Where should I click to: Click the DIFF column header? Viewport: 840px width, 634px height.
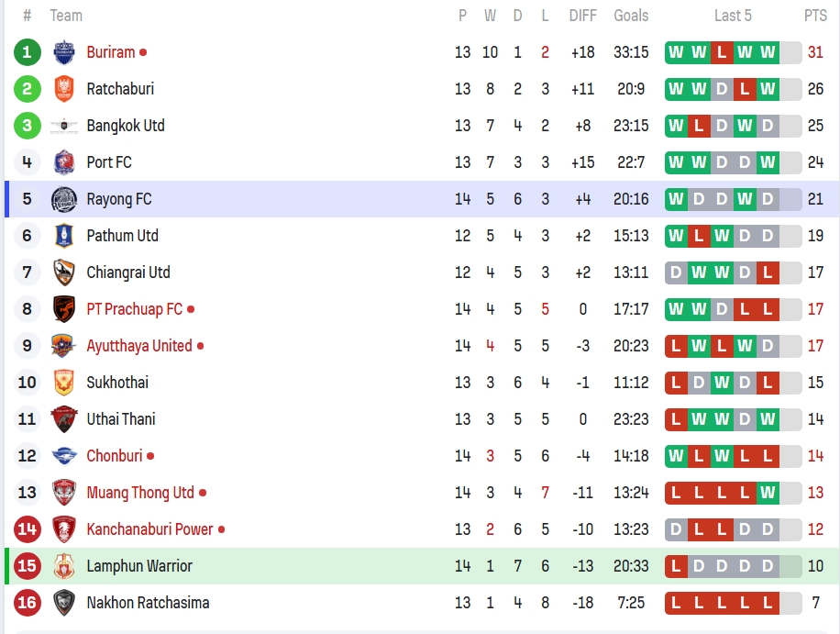582,16
